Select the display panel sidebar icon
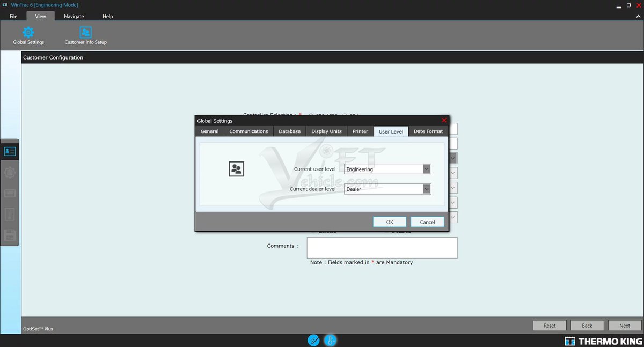Image resolution: width=644 pixels, height=347 pixels. tap(10, 193)
